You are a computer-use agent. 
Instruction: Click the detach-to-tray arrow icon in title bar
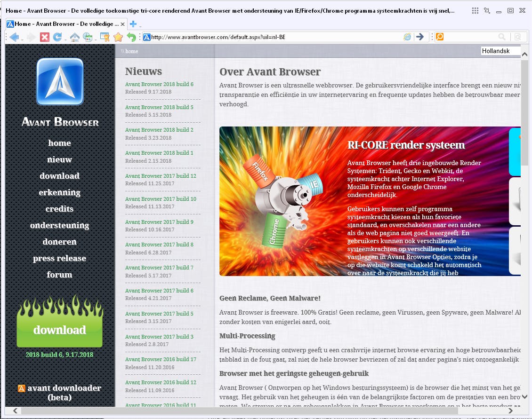[x=487, y=10]
